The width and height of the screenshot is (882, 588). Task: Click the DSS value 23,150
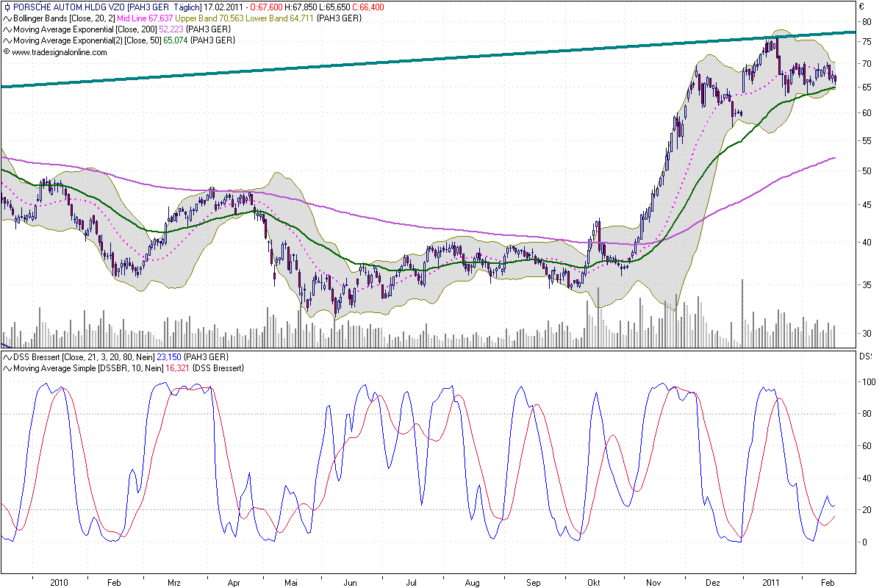point(170,356)
